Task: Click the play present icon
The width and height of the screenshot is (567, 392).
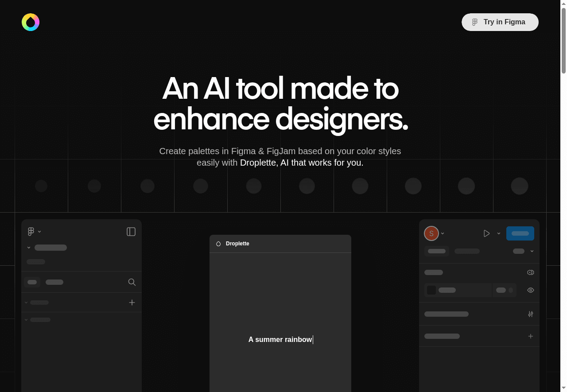Action: point(486,233)
